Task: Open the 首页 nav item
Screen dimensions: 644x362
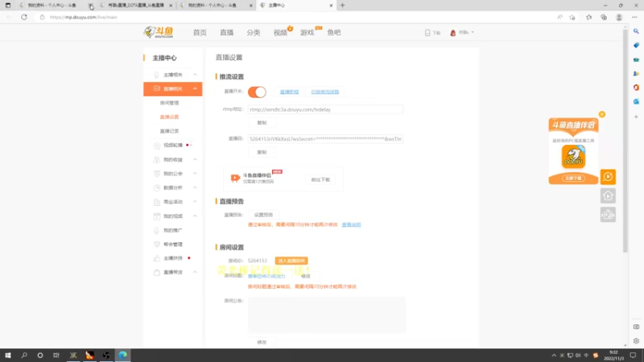Action: click(200, 32)
